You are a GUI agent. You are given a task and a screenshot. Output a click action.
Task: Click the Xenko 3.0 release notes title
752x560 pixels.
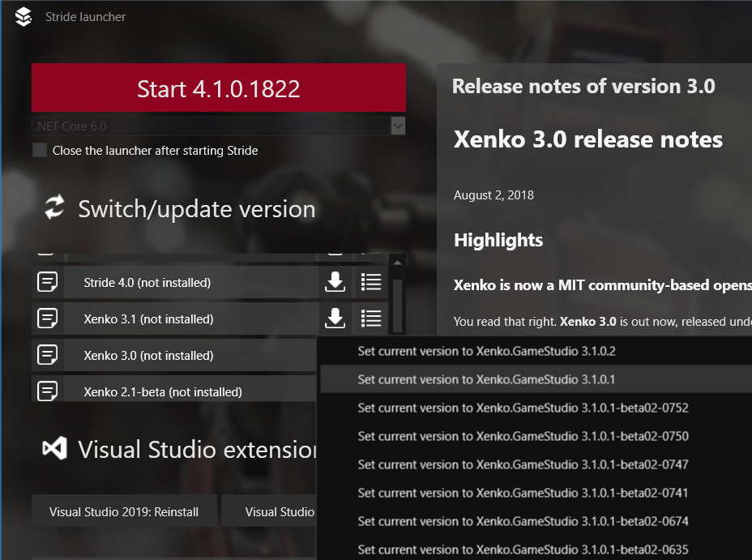[x=588, y=139]
